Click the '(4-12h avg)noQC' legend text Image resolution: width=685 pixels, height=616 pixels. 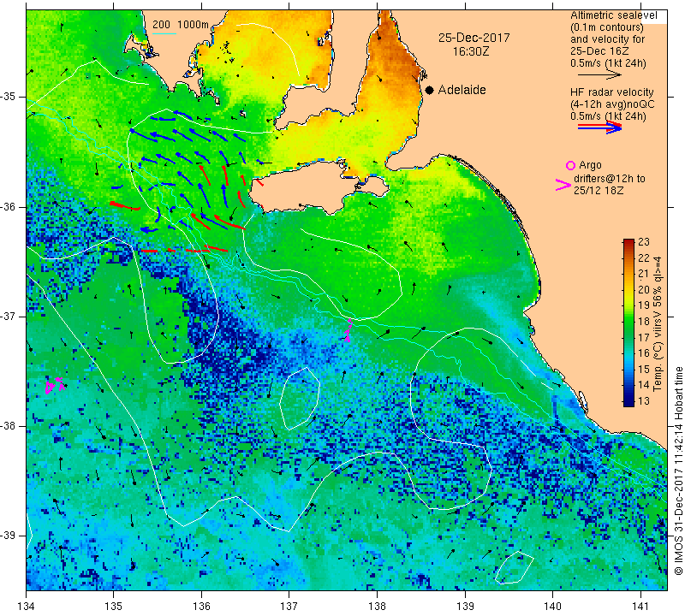[x=612, y=104]
